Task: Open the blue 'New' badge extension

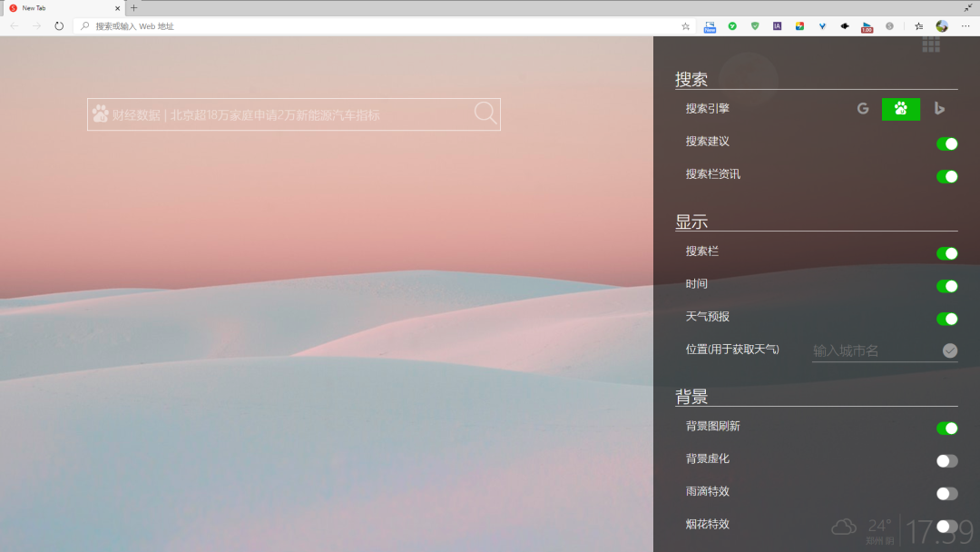Action: [x=710, y=26]
